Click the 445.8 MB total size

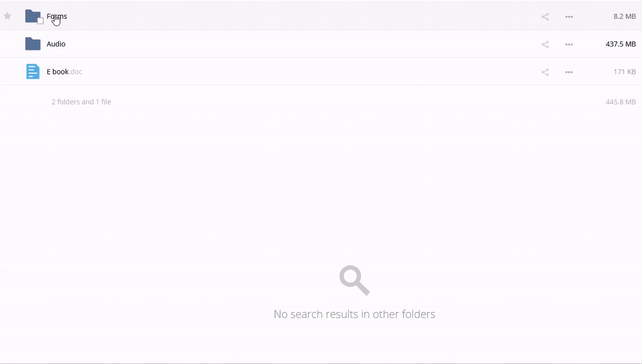pos(621,102)
